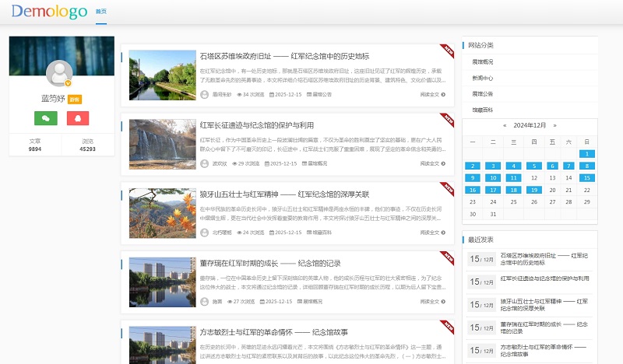Open recent post 狼牙山五壮士与红军精神 in 最近发表
This screenshot has height=364, width=623.
[x=544, y=305]
